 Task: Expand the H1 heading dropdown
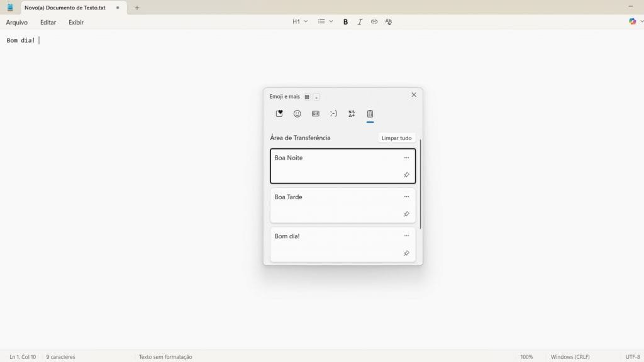(x=300, y=21)
